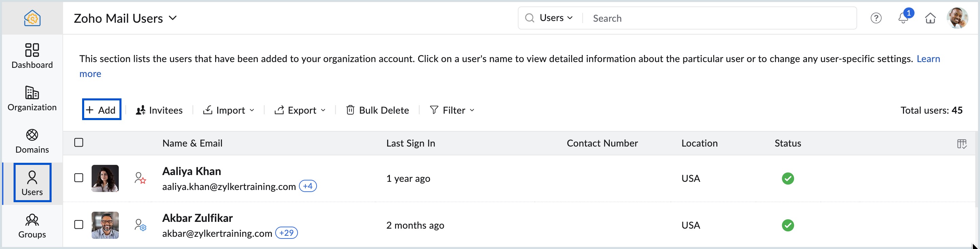Click into the Search input field
Viewport: 980px width, 249px height.
(719, 18)
